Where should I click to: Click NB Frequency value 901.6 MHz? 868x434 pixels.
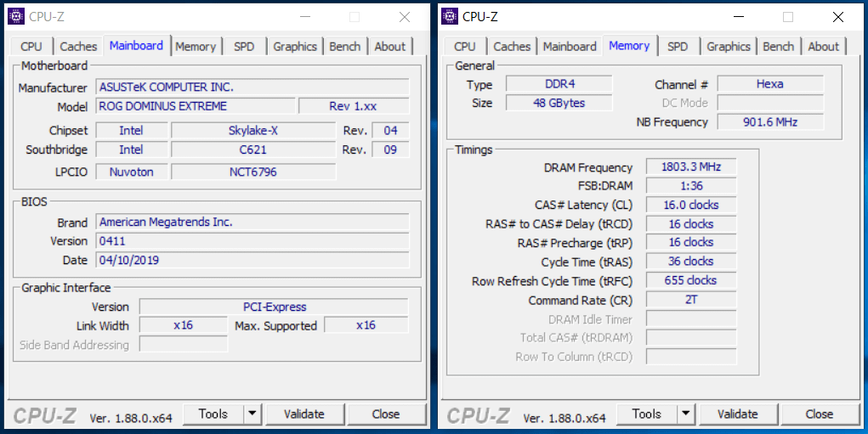pyautogui.click(x=770, y=121)
